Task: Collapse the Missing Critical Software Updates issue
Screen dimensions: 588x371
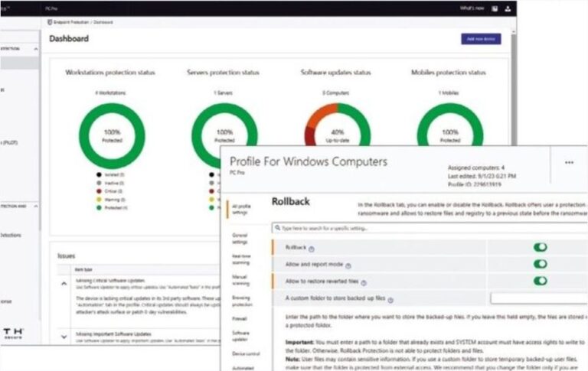Action: tap(64, 283)
